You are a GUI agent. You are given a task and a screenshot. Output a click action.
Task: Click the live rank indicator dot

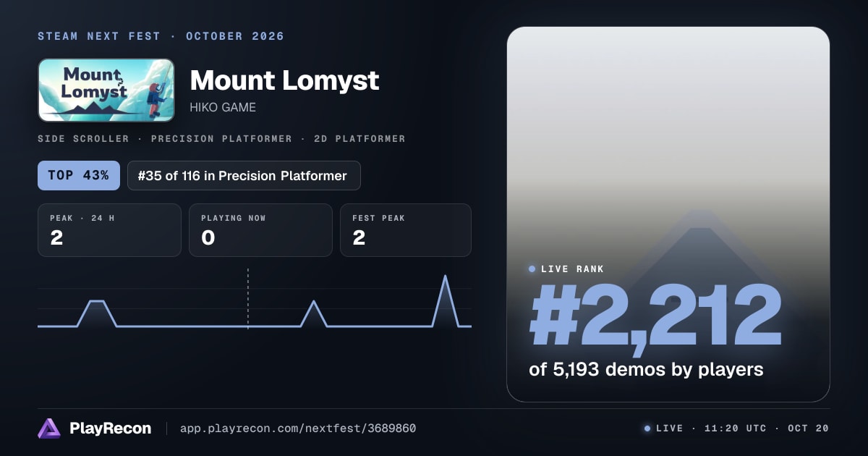532,269
